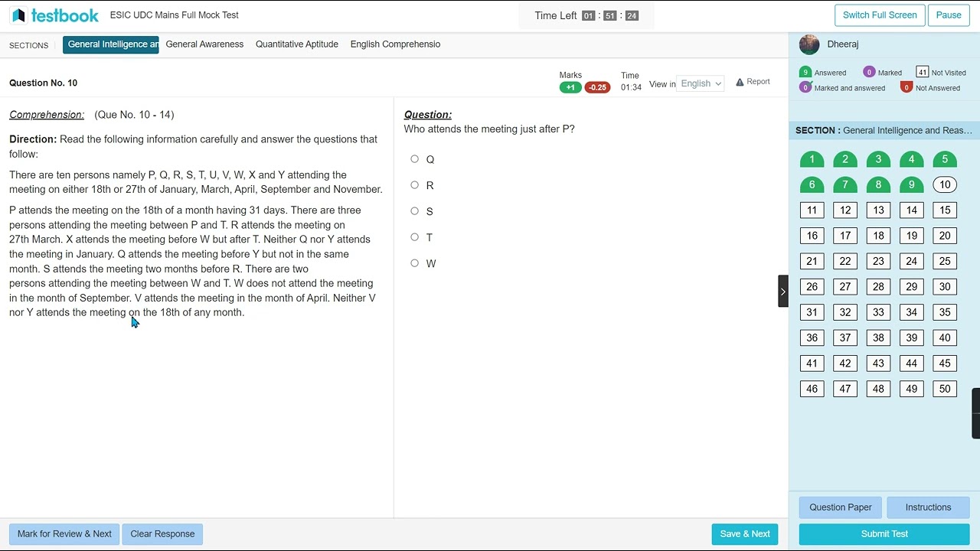
Task: Click the Answered count badge
Action: 805,72
